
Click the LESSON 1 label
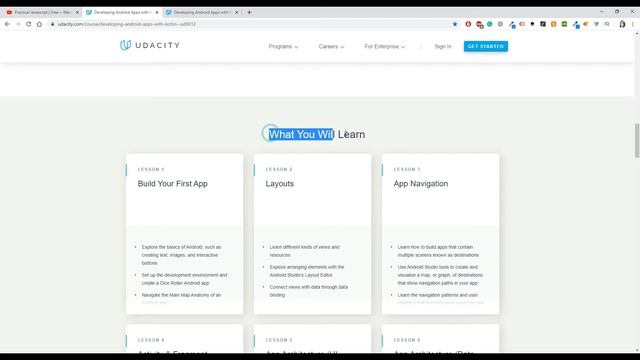point(151,169)
